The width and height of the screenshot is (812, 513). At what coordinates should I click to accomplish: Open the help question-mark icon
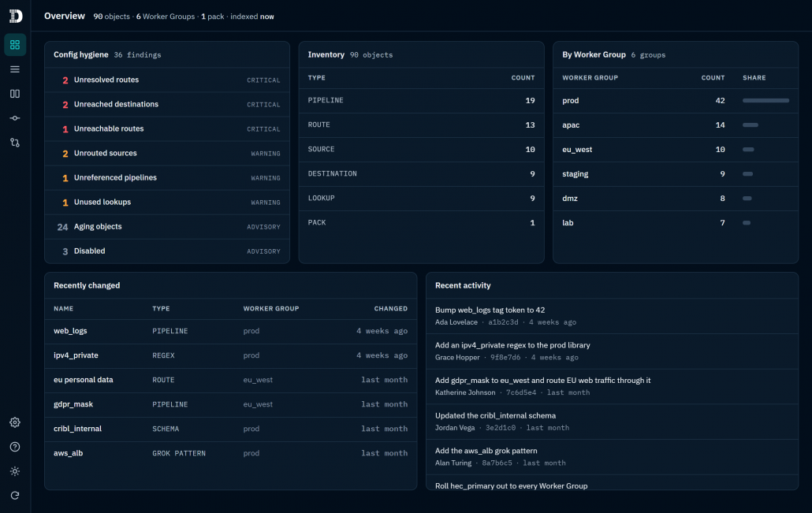pos(15,447)
